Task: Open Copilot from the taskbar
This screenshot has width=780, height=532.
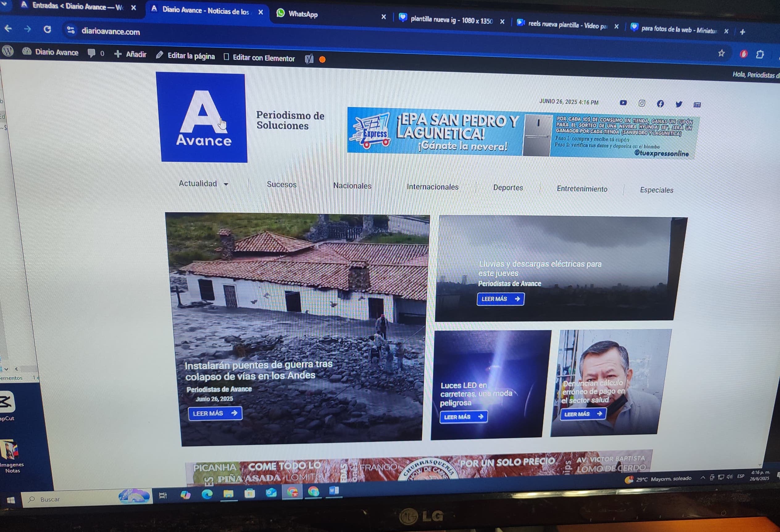Action: (185, 495)
